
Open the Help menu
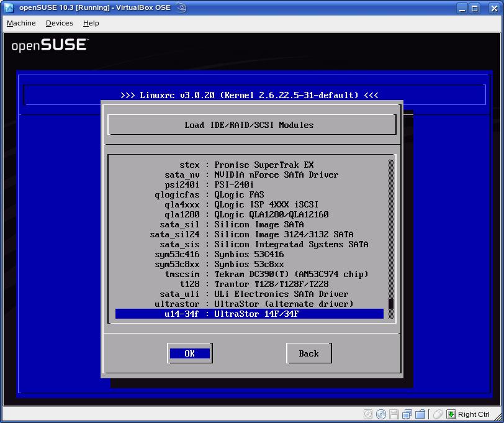pos(91,23)
